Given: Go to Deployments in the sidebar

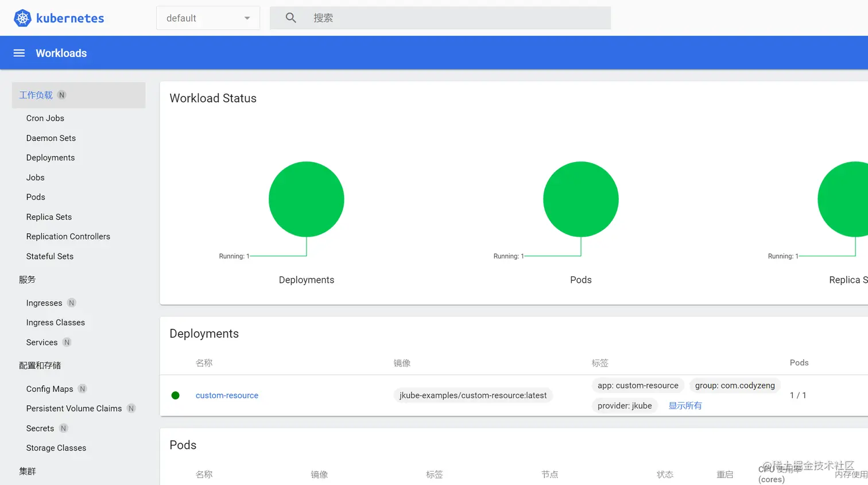Looking at the screenshot, I should point(51,158).
